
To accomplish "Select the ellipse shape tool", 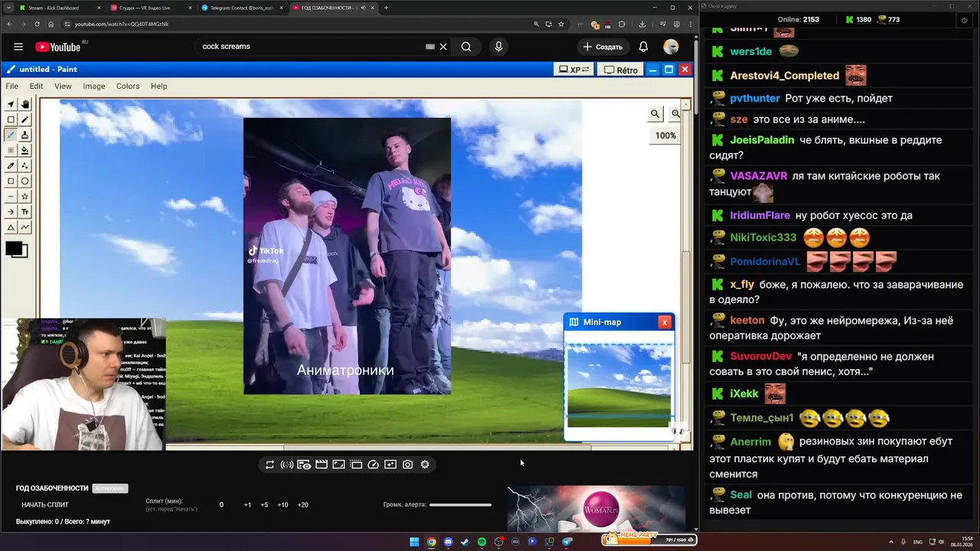I will coord(25,181).
